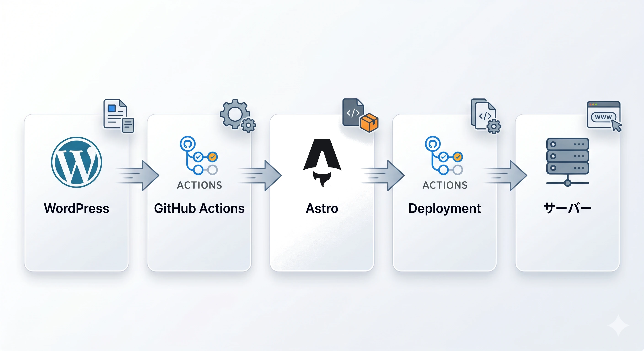
Task: Click the GitHub Actions workflow icon above GitHub Actions
Action: pyautogui.click(x=199, y=155)
